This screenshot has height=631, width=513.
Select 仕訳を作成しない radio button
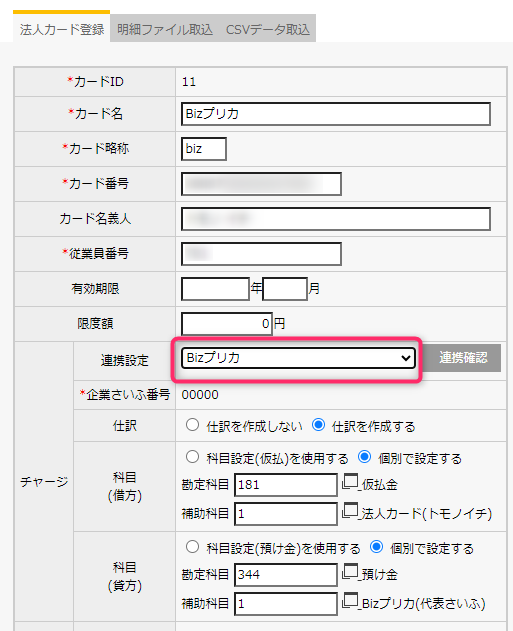[x=192, y=425]
